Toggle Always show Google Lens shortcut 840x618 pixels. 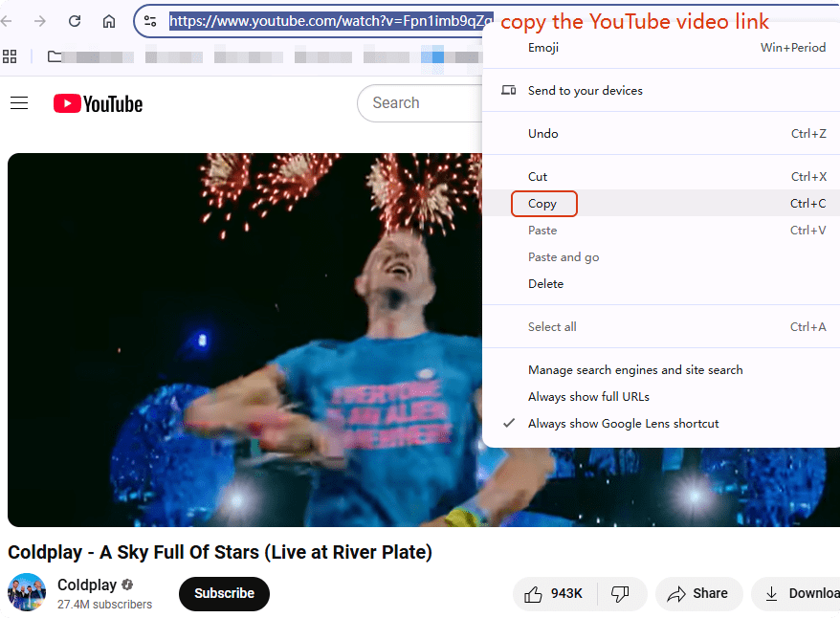pos(623,423)
